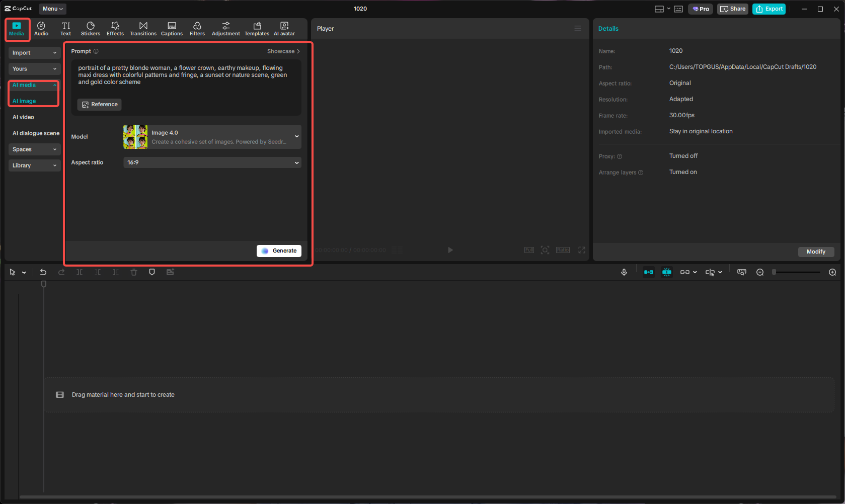Open the Text tab
This screenshot has width=845, height=504.
(66, 29)
